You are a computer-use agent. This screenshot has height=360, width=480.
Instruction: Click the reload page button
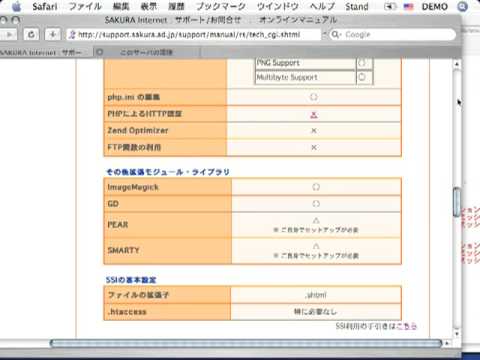point(31,34)
